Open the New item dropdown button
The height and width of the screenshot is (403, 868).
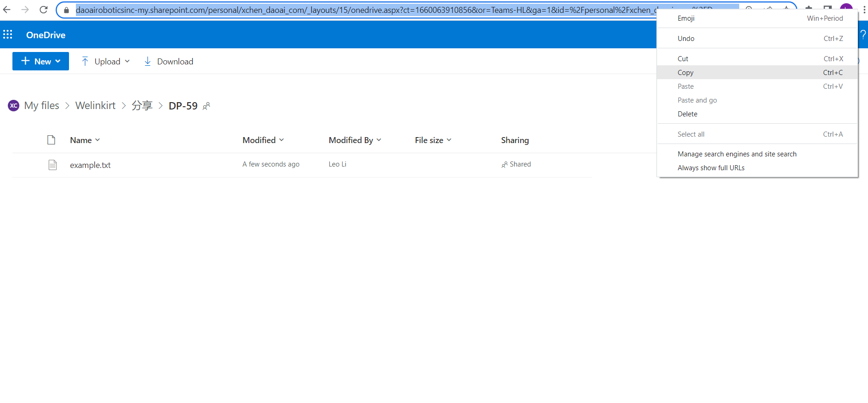(x=40, y=61)
